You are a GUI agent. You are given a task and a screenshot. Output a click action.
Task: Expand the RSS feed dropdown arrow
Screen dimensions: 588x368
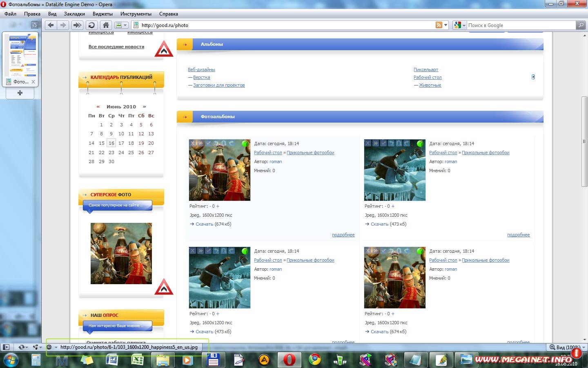[x=445, y=25]
